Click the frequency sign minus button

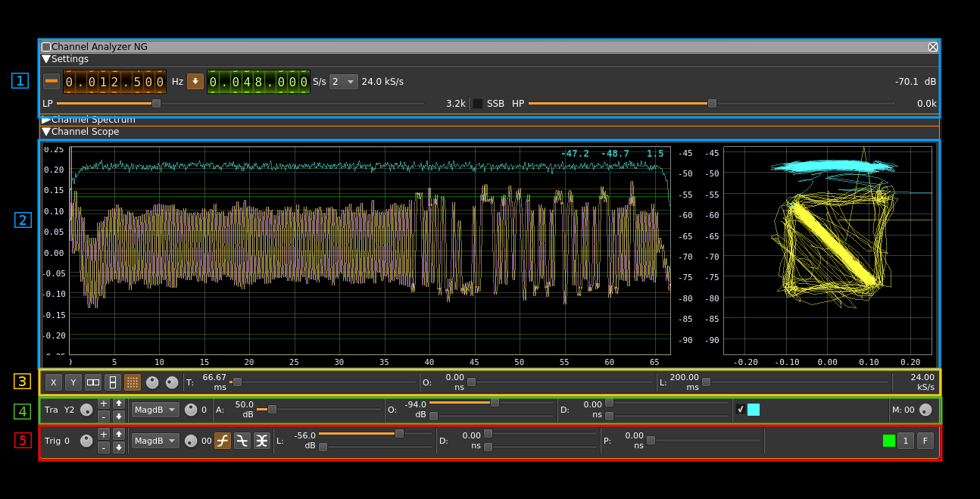click(x=51, y=81)
